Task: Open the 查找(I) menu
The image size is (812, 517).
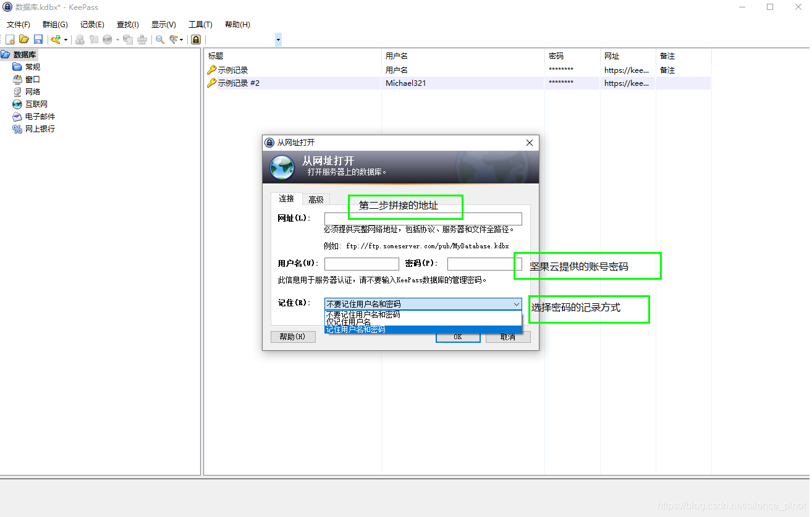Action: (128, 25)
